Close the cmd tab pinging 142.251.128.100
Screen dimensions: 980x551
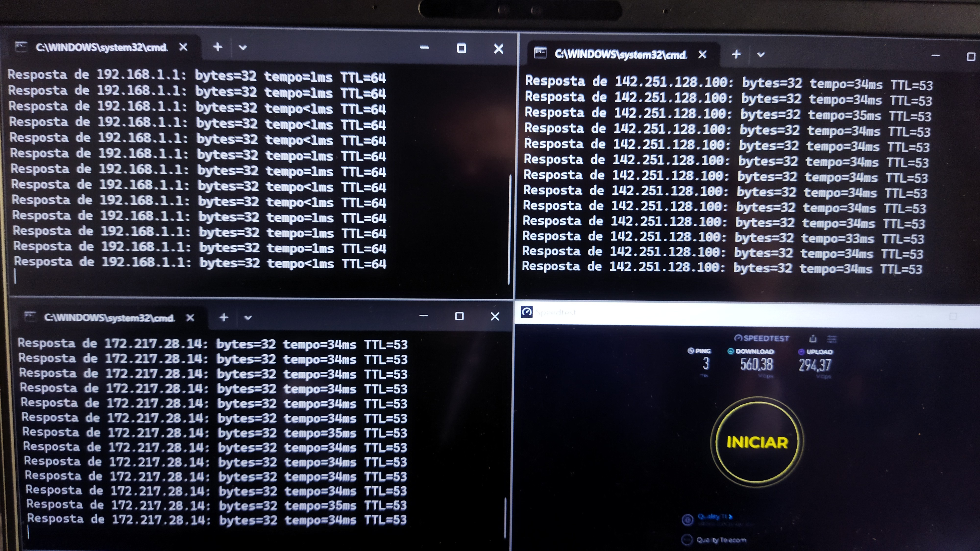coord(702,55)
